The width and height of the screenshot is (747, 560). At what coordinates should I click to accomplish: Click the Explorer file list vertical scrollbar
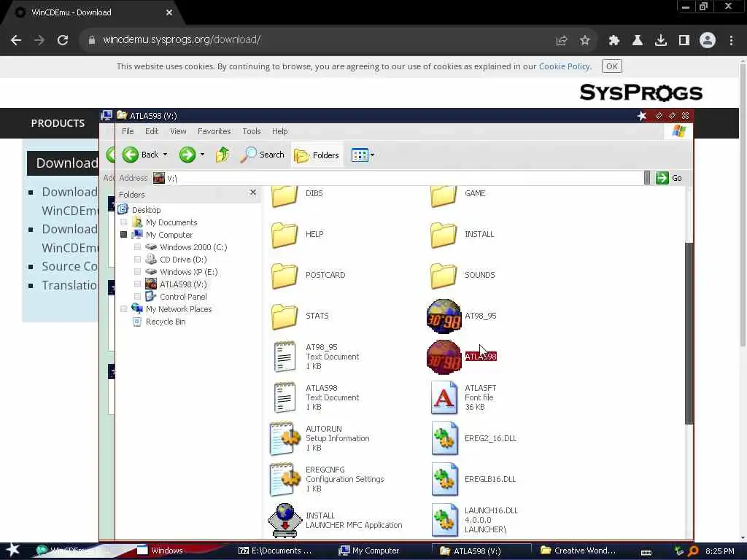[x=689, y=333]
